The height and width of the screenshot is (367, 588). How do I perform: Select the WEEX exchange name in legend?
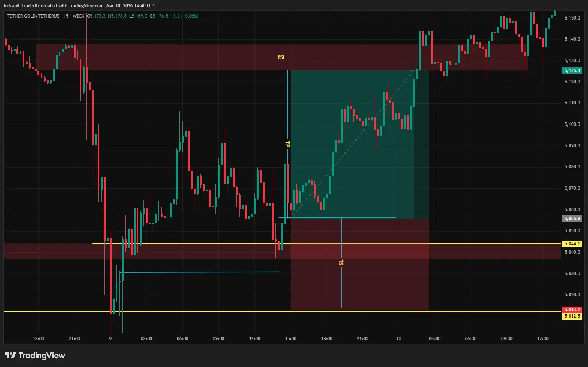(x=78, y=16)
